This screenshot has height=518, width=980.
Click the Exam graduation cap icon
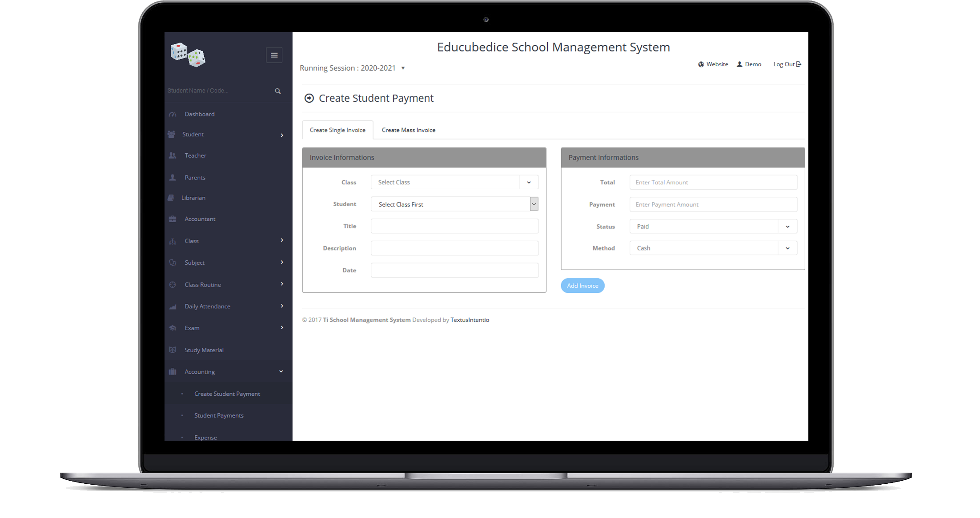(173, 328)
